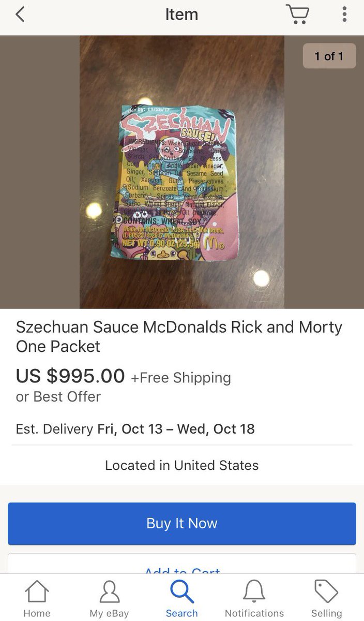Select the listing title text
This screenshot has height=621, width=364.
point(179,336)
